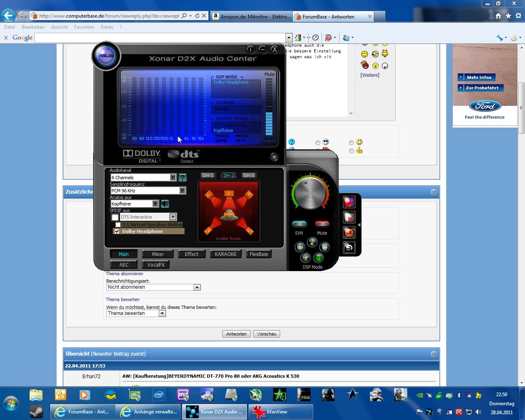
Task: Click the round collapse arrow below display
Action: [274, 157]
